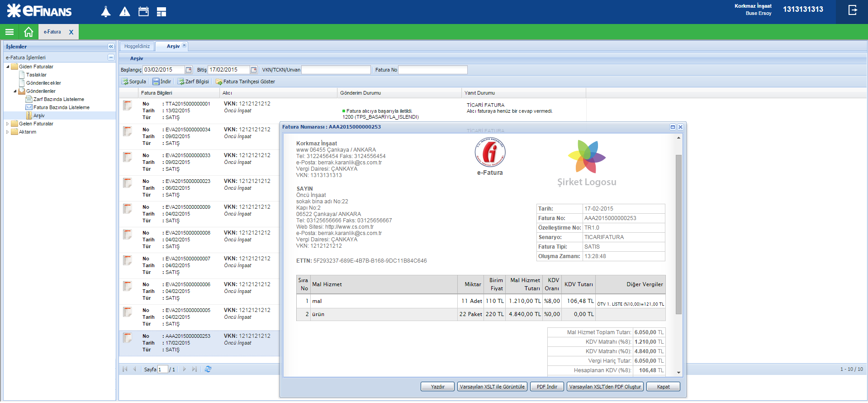Click Fatura Tarihçesi Göster button
Screen dimensions: 868x403
[x=245, y=82]
